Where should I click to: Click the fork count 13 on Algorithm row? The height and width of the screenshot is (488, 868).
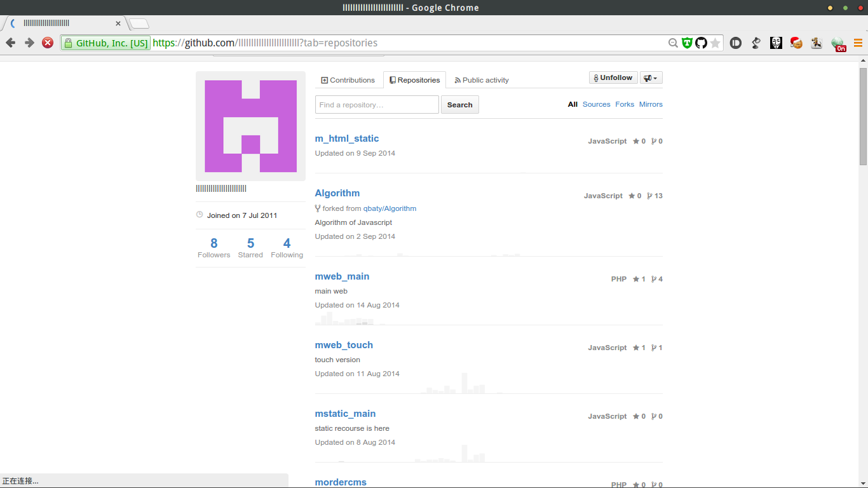pyautogui.click(x=654, y=196)
